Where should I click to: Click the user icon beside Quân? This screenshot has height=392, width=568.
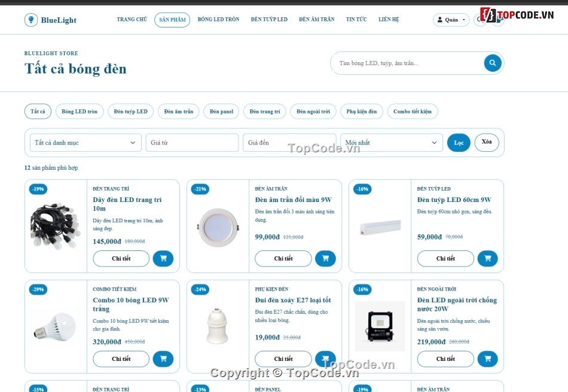[440, 20]
